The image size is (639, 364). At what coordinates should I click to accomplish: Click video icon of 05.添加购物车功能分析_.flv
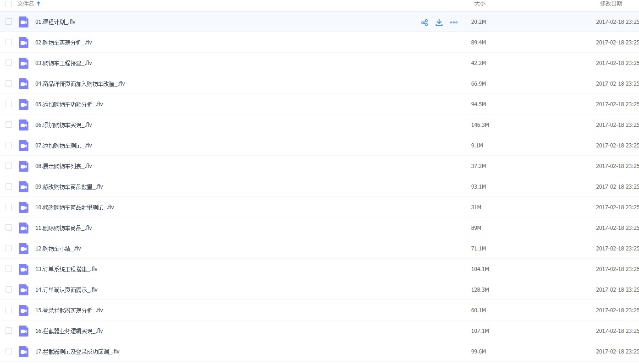point(23,104)
